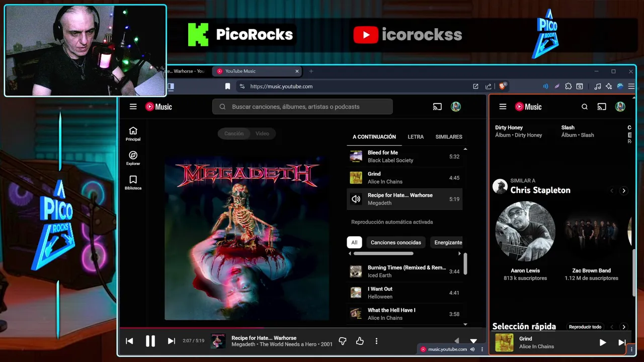Open more options menu in player bar
The width and height of the screenshot is (644, 362).
coord(376,341)
